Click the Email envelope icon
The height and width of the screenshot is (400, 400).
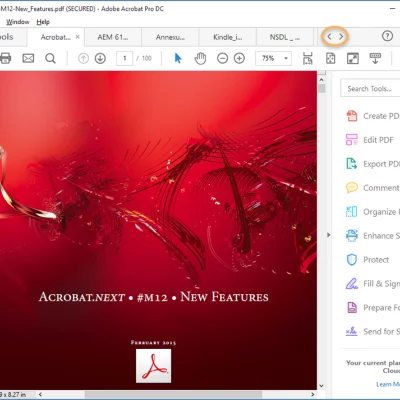(x=28, y=59)
